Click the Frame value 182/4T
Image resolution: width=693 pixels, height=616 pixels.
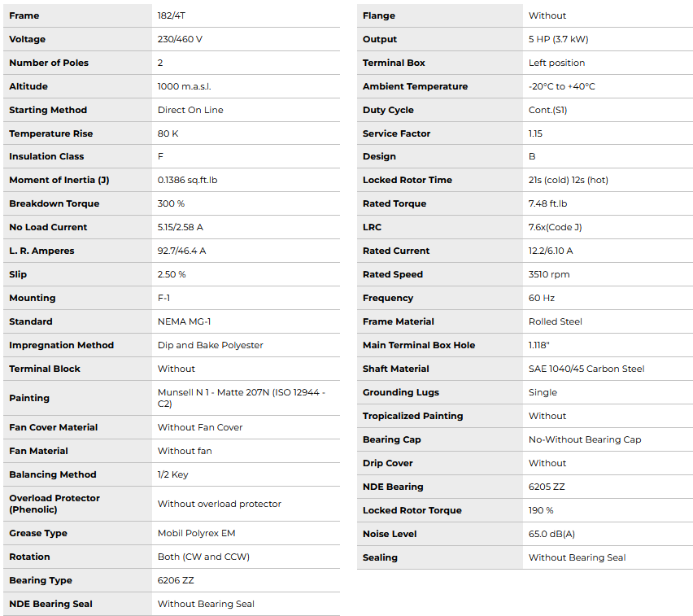click(171, 15)
